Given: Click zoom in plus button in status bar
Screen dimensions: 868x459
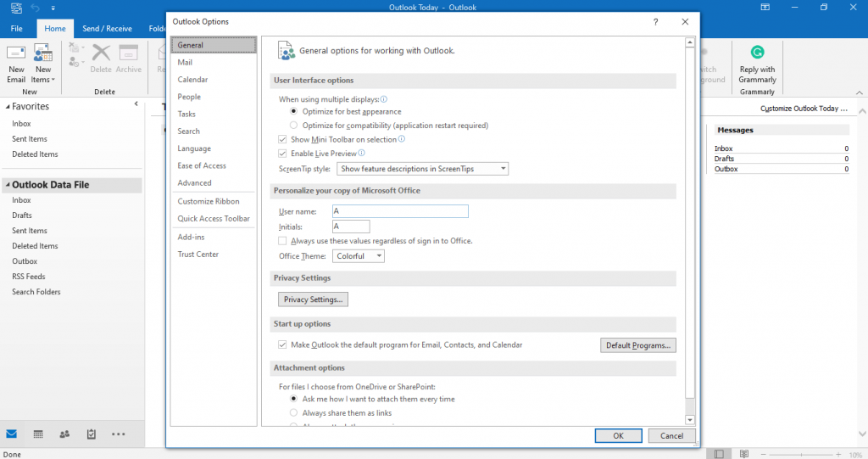Looking at the screenshot, I should (838, 455).
